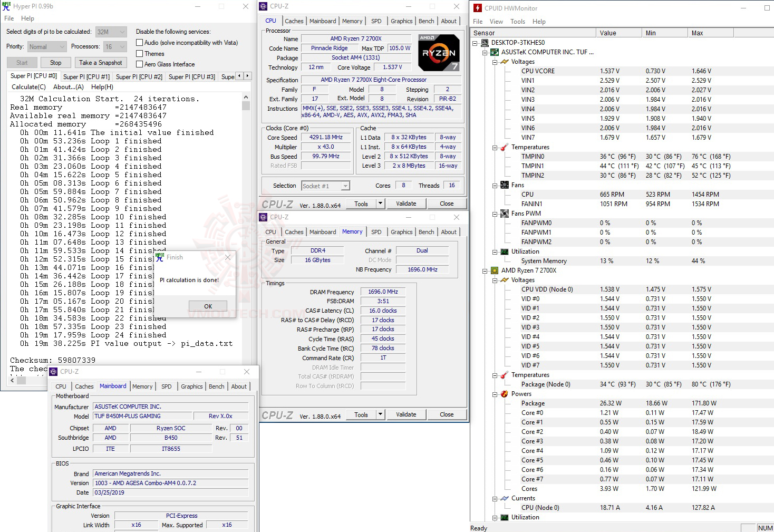Select the System Memory utilization row

tap(622, 261)
